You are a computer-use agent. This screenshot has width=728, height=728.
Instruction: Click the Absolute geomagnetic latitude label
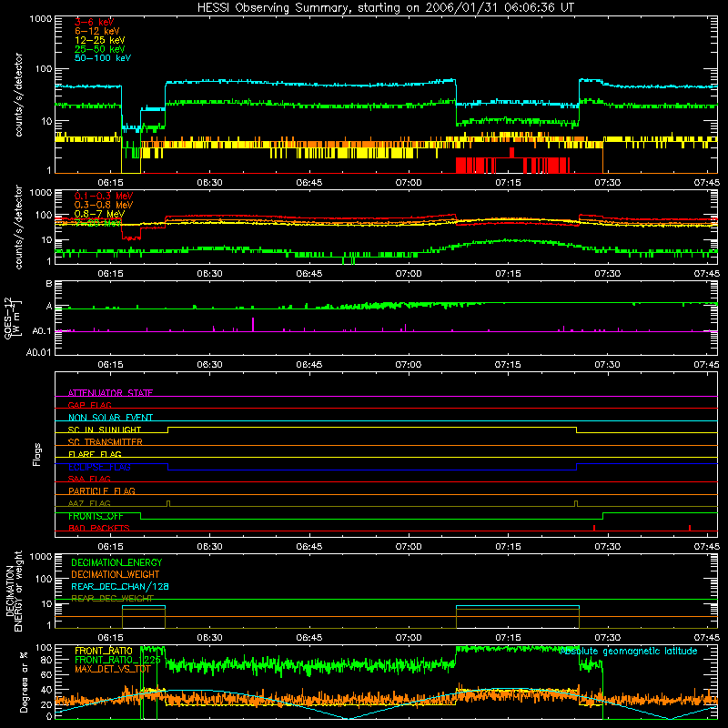tap(628, 651)
